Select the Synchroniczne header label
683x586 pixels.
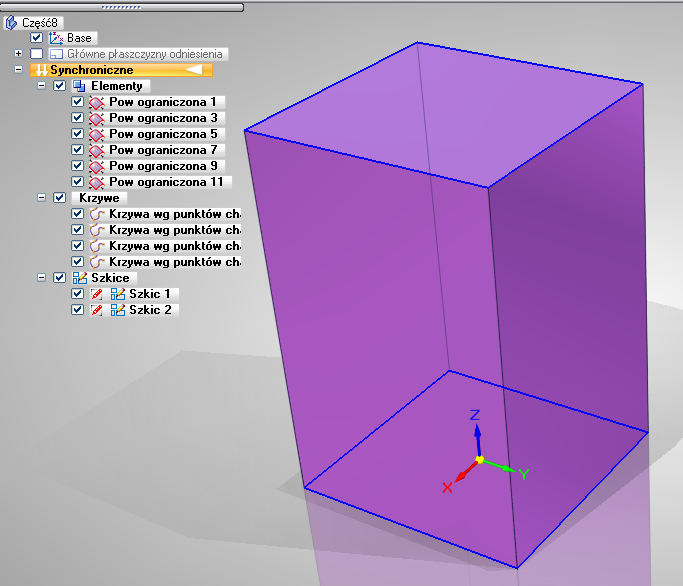tap(91, 70)
